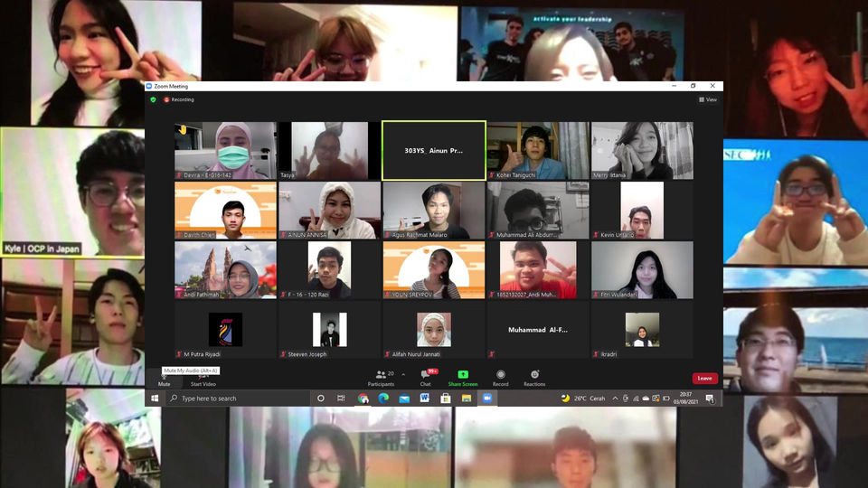The height and width of the screenshot is (488, 868).
Task: Click the OneDrive cloud tray icon
Action: pos(646,399)
